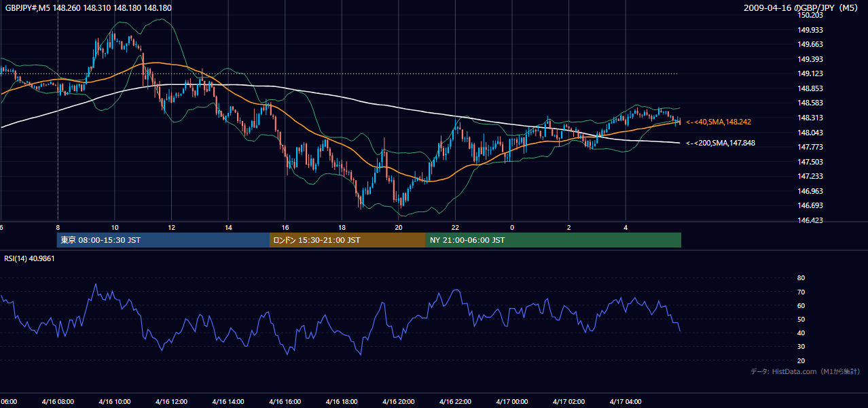Screen dimensions: 868x408
Task: Click hour label 16 under the price chart
Action: [285, 227]
